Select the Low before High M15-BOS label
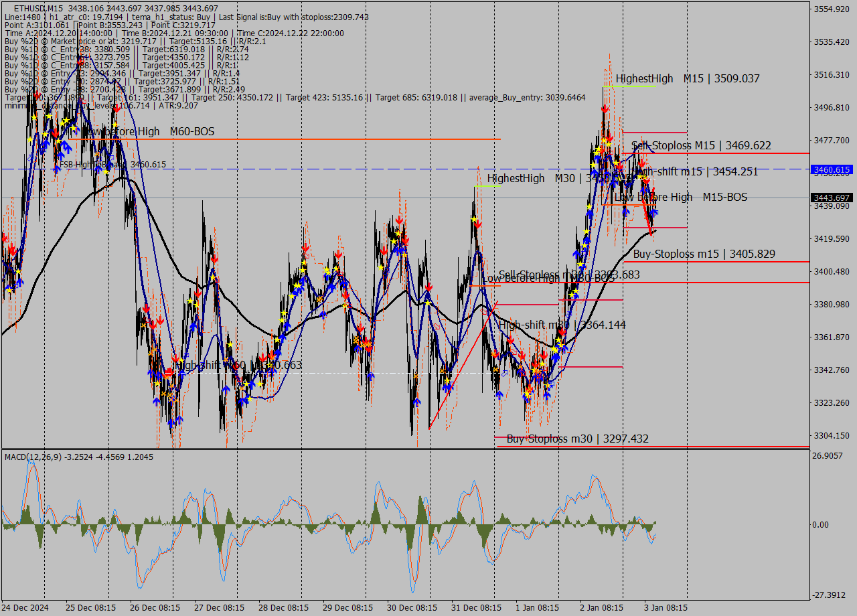 tap(680, 198)
